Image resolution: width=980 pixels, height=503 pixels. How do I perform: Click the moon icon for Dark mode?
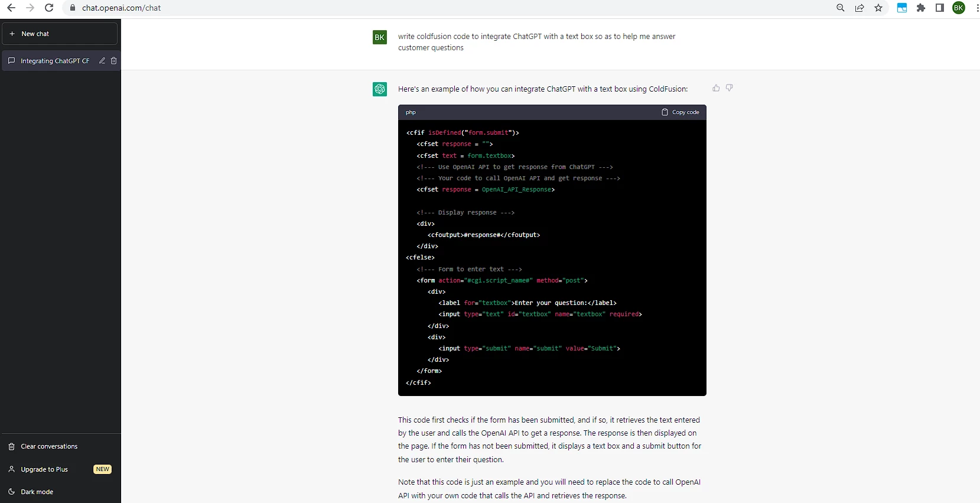point(11,492)
